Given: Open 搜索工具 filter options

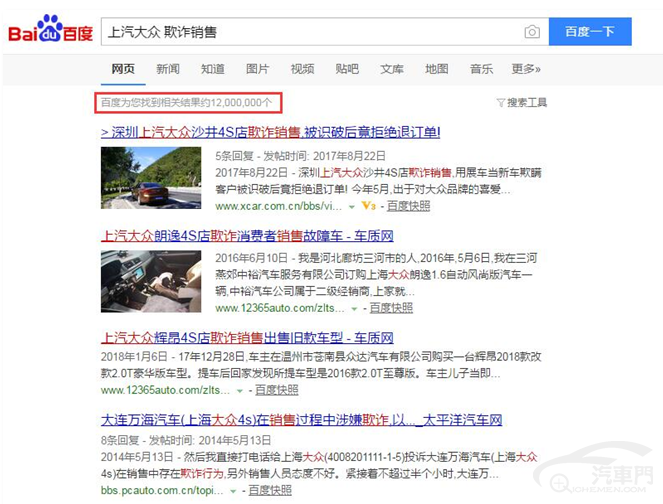Looking at the screenshot, I should [x=527, y=103].
